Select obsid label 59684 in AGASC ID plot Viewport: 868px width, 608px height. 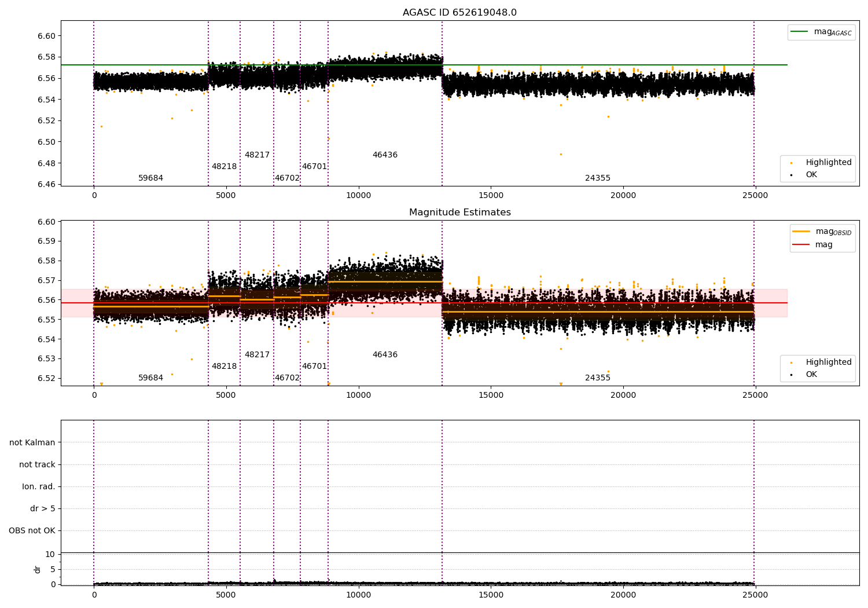(150, 178)
